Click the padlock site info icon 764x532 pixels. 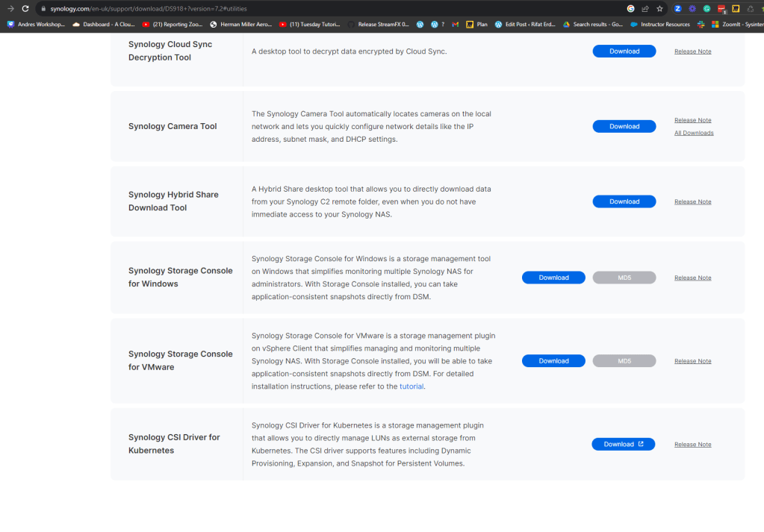pyautogui.click(x=43, y=9)
